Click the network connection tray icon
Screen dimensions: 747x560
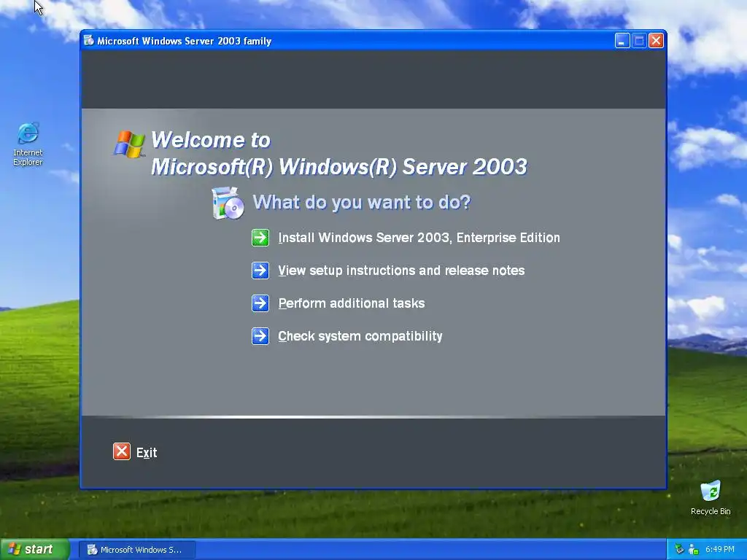[693, 549]
